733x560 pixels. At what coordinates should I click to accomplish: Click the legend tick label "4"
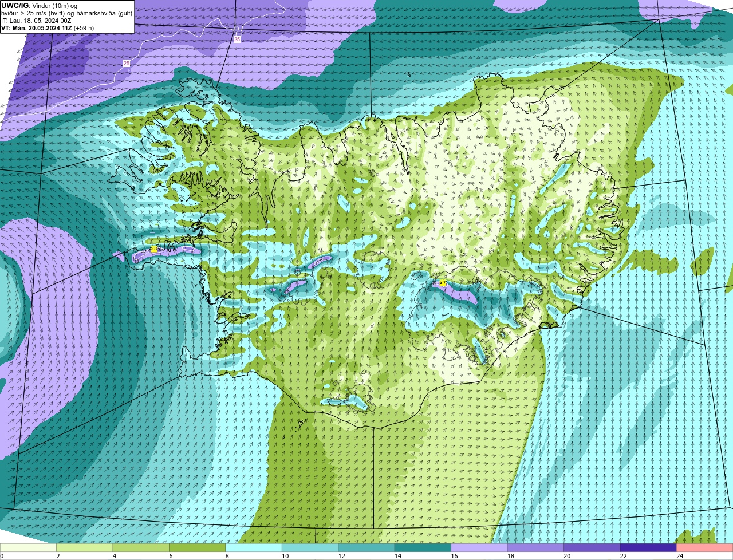click(x=113, y=556)
